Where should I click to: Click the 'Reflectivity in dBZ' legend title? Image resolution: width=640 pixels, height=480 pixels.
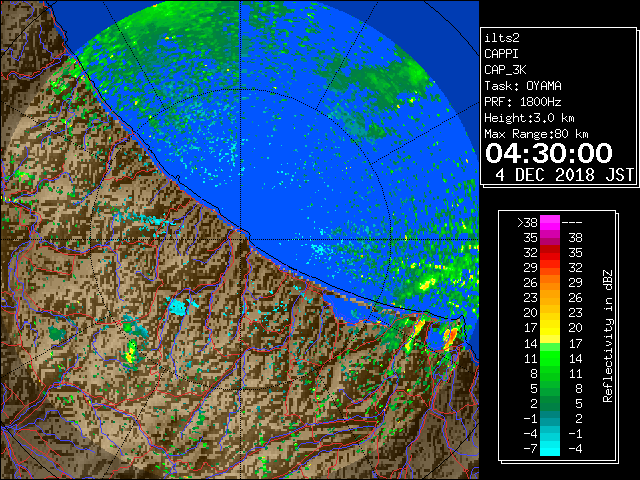point(607,336)
